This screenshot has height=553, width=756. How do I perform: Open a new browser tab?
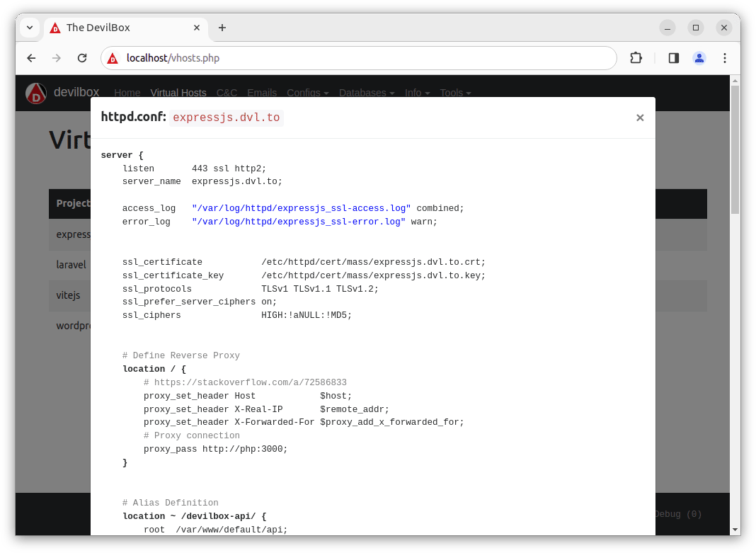tap(222, 28)
